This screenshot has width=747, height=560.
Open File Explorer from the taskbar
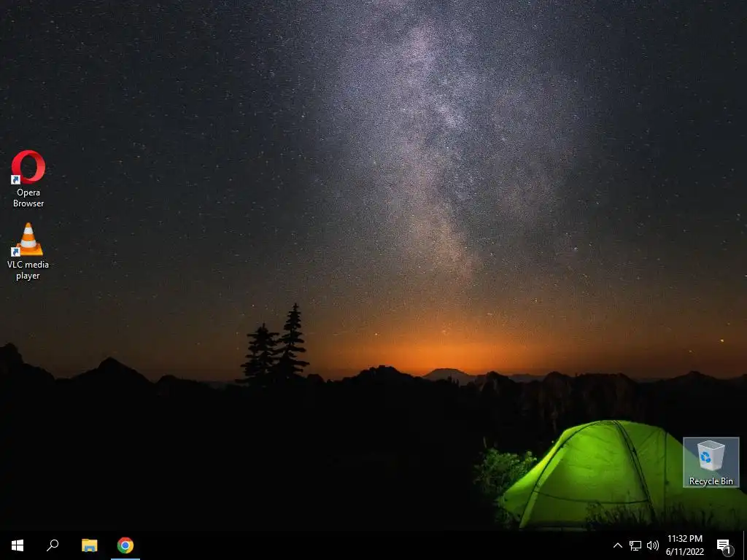pos(89,545)
